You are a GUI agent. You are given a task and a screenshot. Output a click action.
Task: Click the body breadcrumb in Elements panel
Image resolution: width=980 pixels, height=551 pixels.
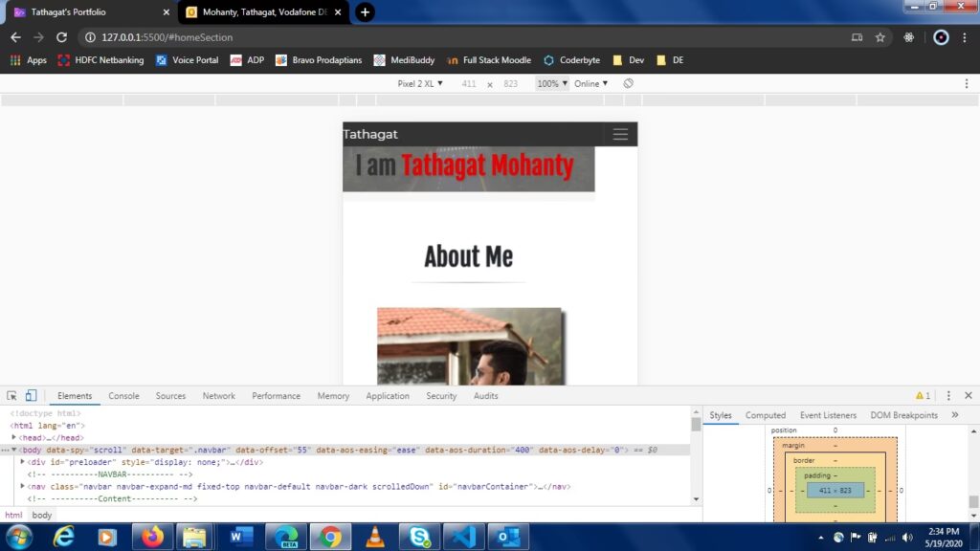(42, 515)
